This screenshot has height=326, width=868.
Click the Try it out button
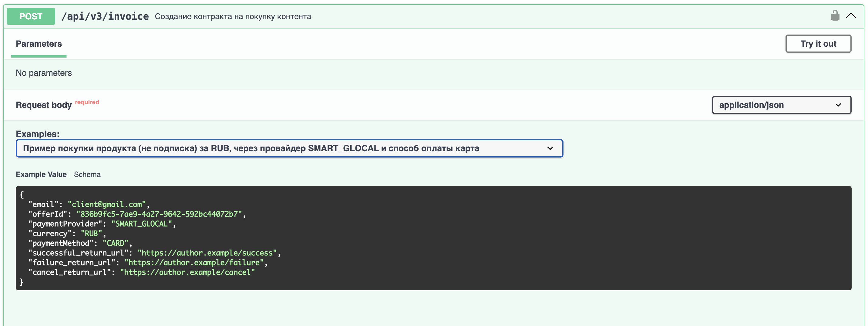(x=818, y=44)
